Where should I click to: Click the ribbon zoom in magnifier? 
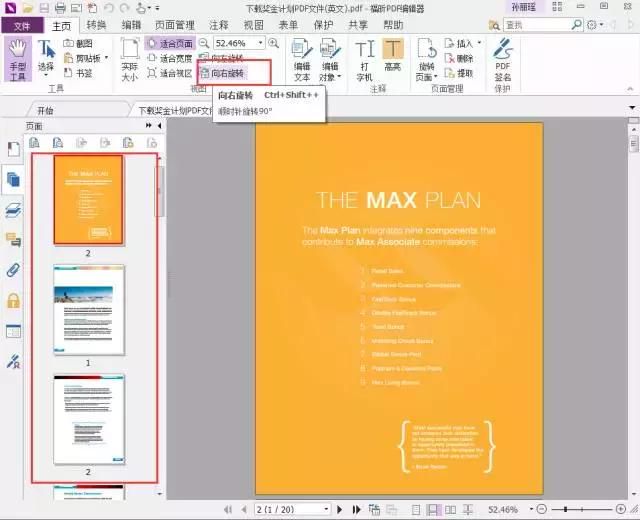(x=273, y=43)
